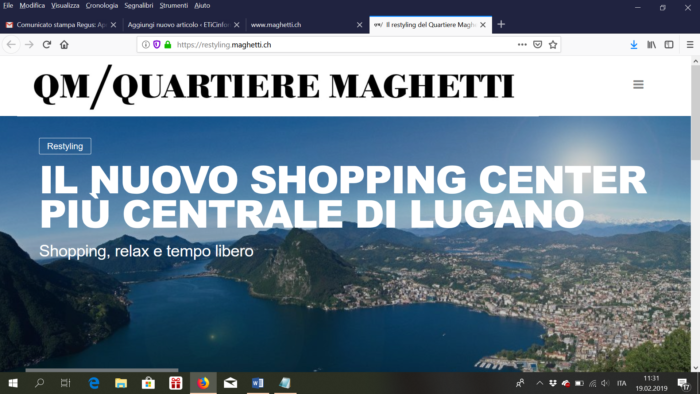Open the Library bookshelf icon
Viewport: 700px width, 394px height.
coord(652,45)
